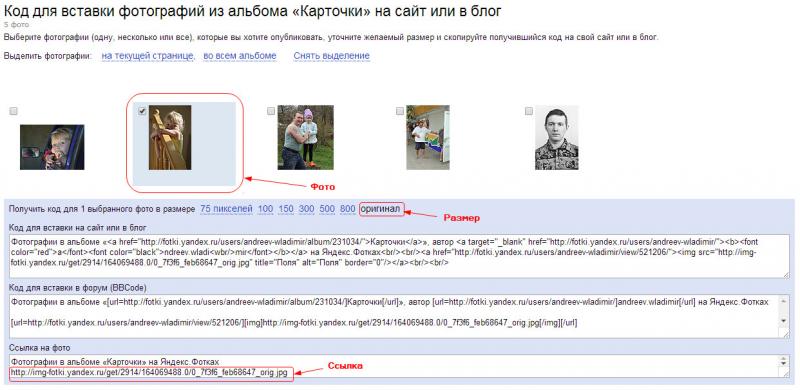
Task: Select photos 'во всем альбоме'
Action: coord(240,56)
